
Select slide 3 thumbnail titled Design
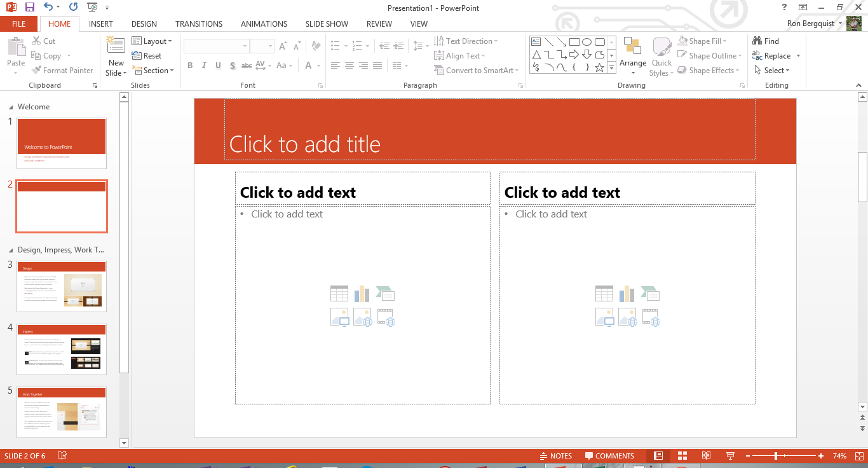tap(62, 286)
